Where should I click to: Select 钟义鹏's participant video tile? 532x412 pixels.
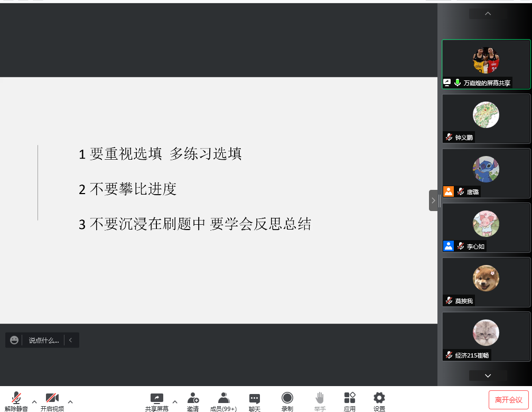coord(486,118)
